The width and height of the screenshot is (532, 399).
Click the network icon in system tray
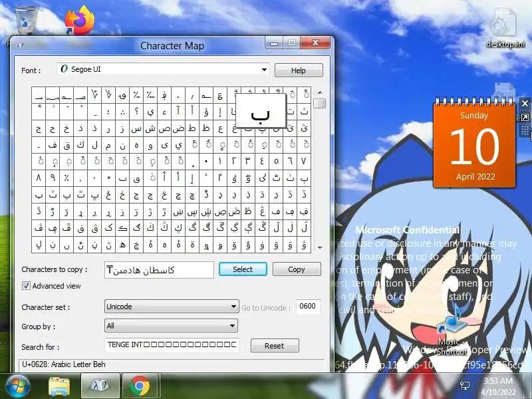coord(465,385)
